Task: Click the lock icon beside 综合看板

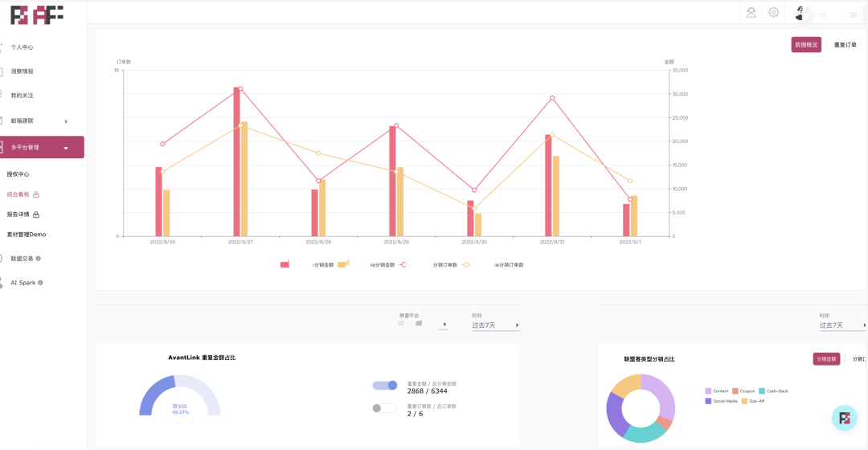Action: click(36, 194)
